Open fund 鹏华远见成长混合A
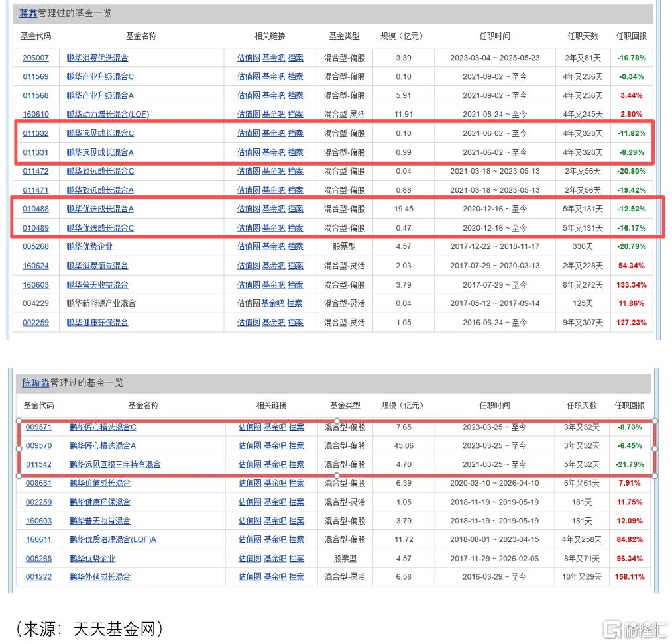The width and height of the screenshot is (672, 644). tap(100, 152)
